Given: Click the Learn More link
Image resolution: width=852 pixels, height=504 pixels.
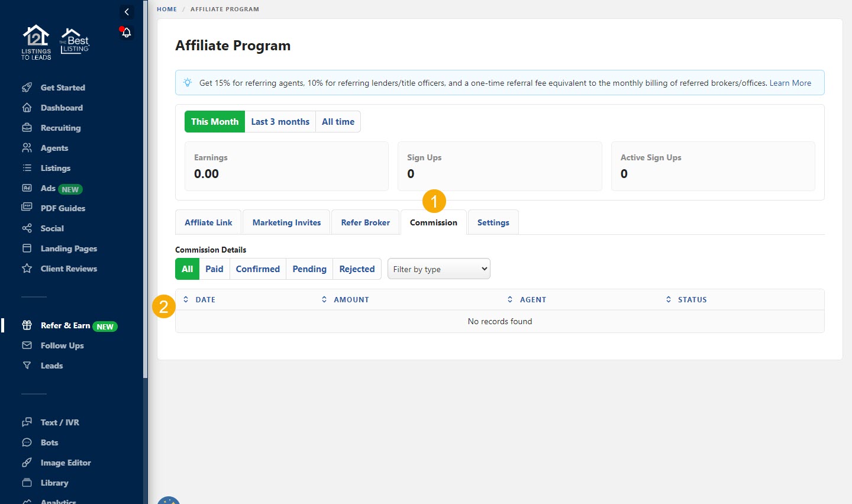Looking at the screenshot, I should pos(790,83).
